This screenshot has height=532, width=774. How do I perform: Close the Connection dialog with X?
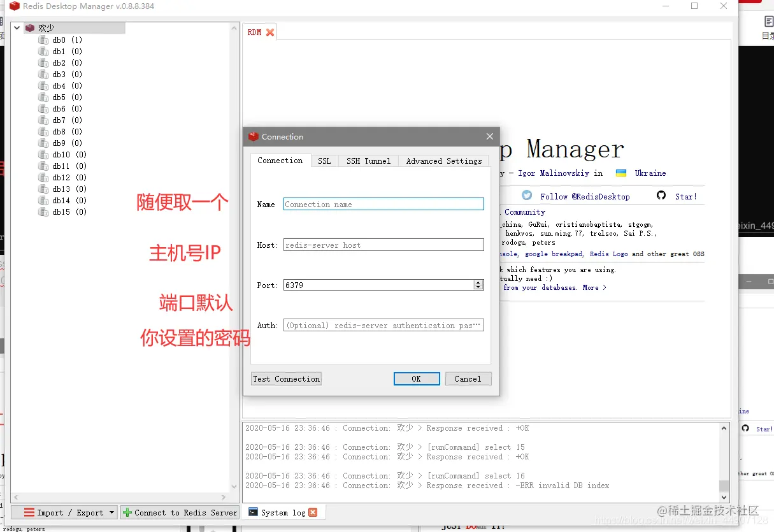point(490,136)
